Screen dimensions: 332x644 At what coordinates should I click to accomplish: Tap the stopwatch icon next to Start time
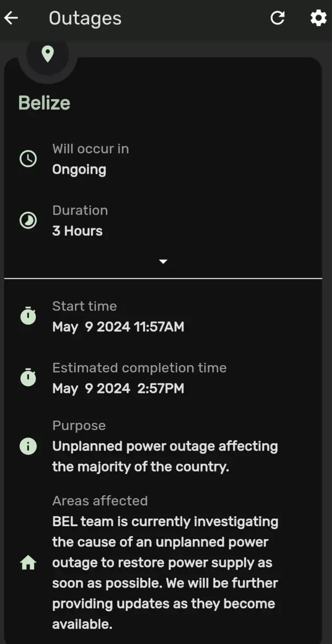tap(29, 316)
